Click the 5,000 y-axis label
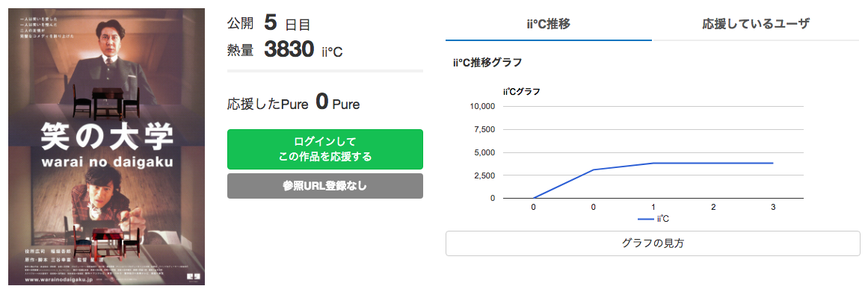Screen dimensions: 868x289 click(x=484, y=152)
